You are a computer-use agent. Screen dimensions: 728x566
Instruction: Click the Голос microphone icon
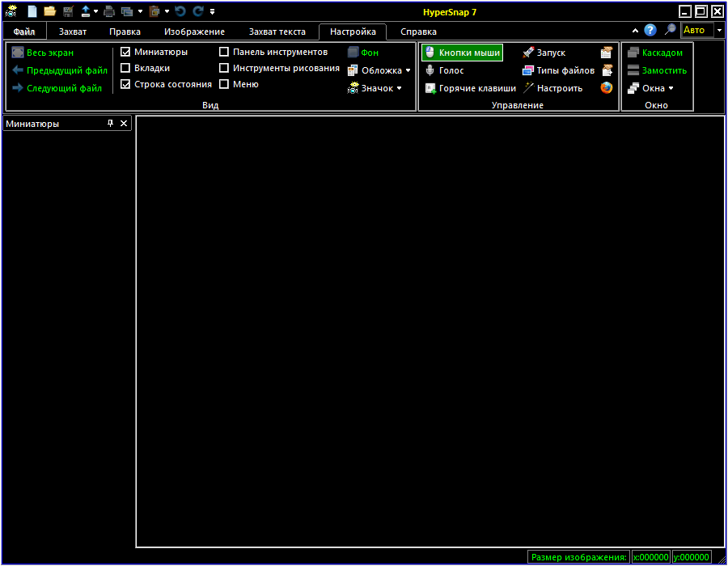(x=430, y=70)
